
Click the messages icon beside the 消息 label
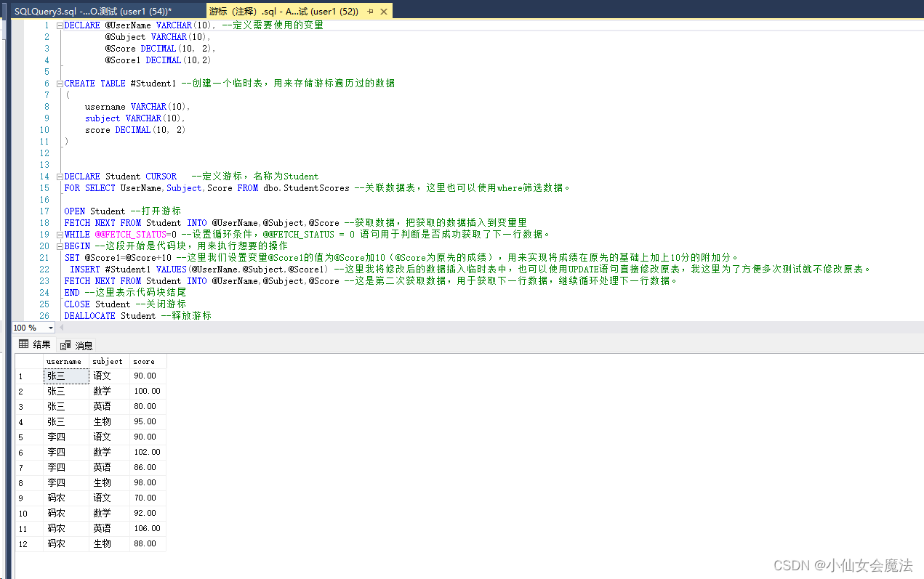63,345
